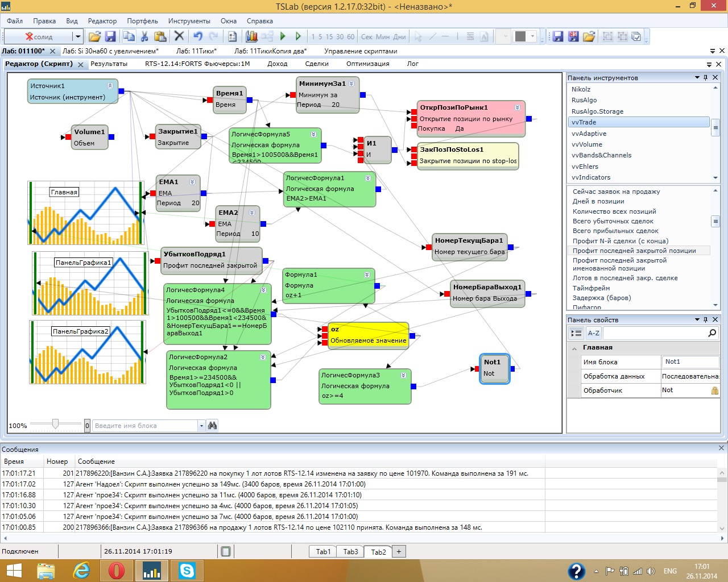Screen dimensions: 728x582
Task: Switch to the 'Оптимизация' tab
Action: (x=367, y=64)
